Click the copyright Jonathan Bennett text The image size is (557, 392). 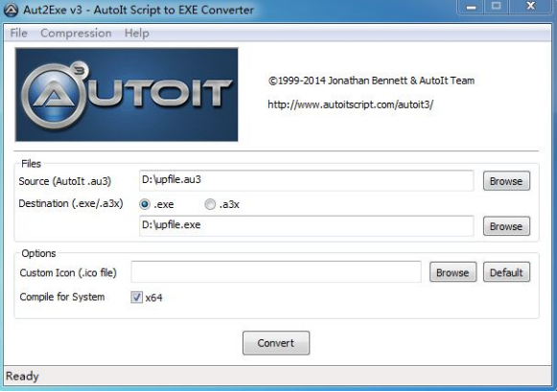point(371,81)
